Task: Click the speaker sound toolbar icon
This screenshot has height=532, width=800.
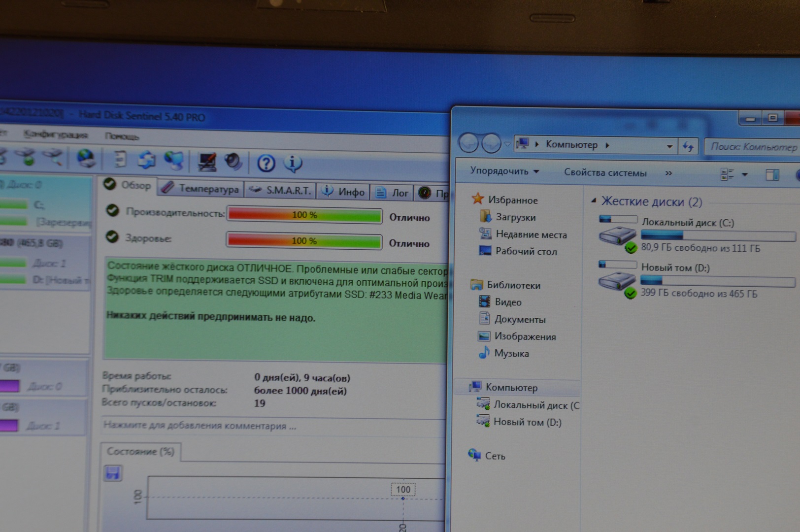Action: coord(233,162)
